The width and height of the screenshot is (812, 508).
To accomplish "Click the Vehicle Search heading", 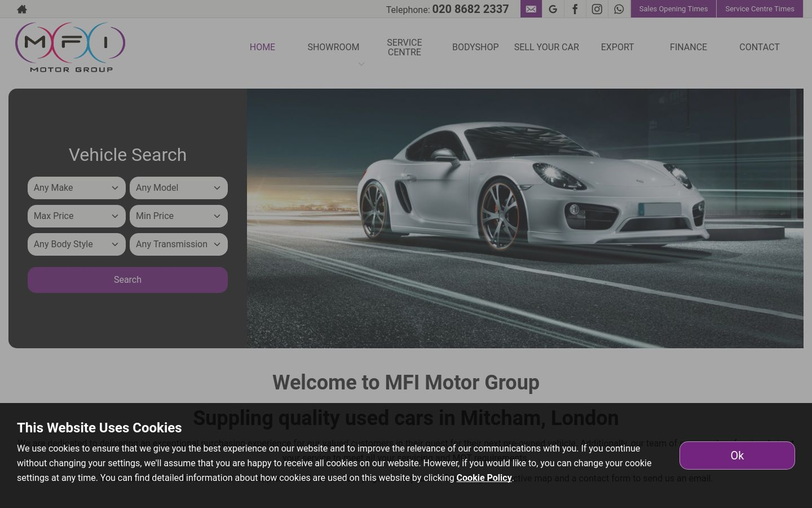I will (x=127, y=155).
